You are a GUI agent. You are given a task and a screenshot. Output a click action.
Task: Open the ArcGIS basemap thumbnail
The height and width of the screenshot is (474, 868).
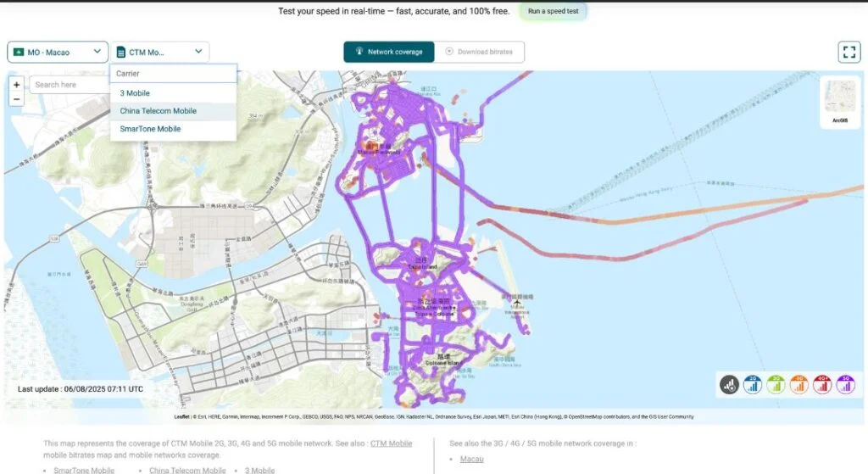pos(840,101)
